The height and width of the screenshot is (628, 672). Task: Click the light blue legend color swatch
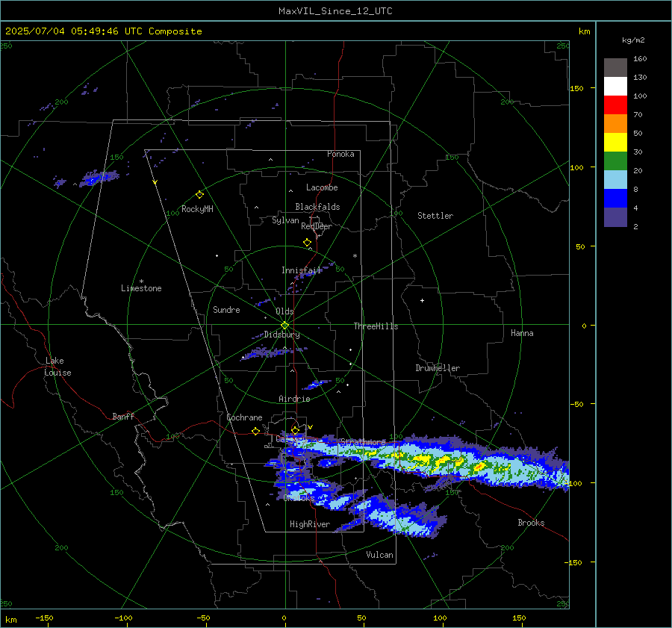point(615,180)
